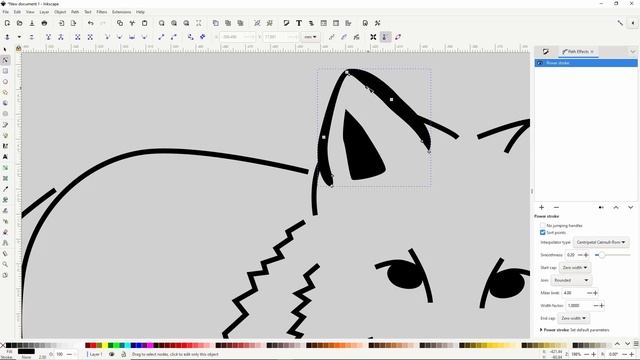Click the Make selected nodes cusp icon
The height and width of the screenshot is (360, 640).
pyautogui.click(x=107, y=37)
